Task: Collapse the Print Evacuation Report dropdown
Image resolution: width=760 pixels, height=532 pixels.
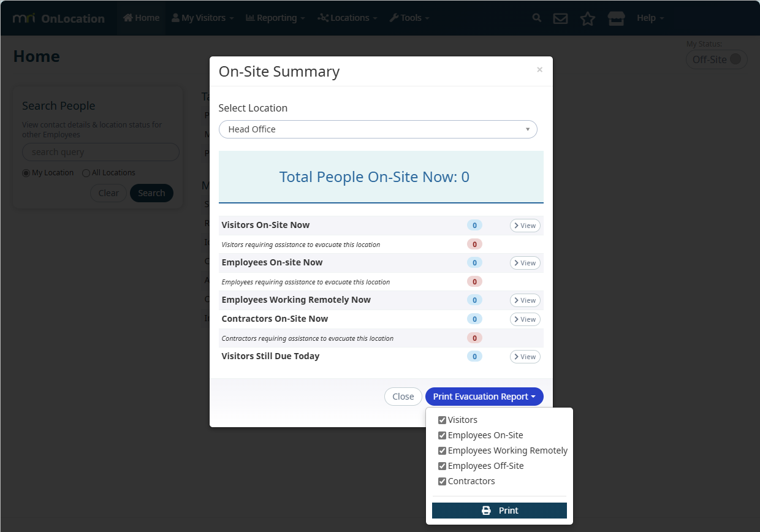Action: point(484,397)
